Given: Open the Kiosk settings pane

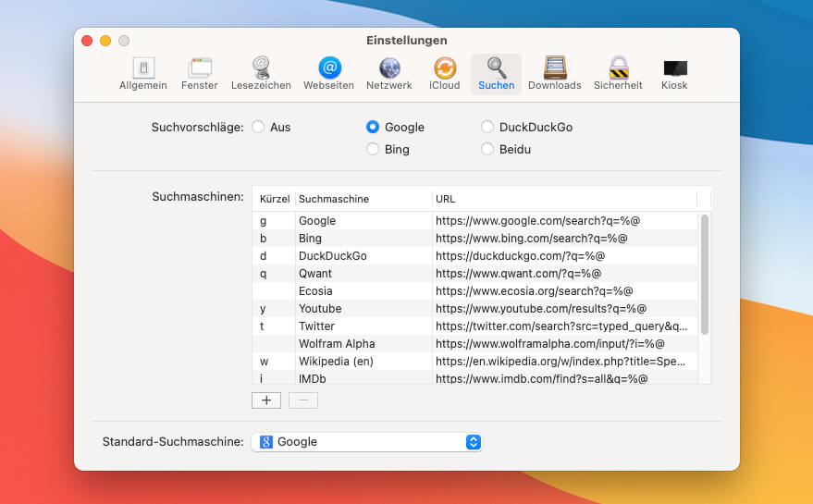Looking at the screenshot, I should [x=674, y=74].
